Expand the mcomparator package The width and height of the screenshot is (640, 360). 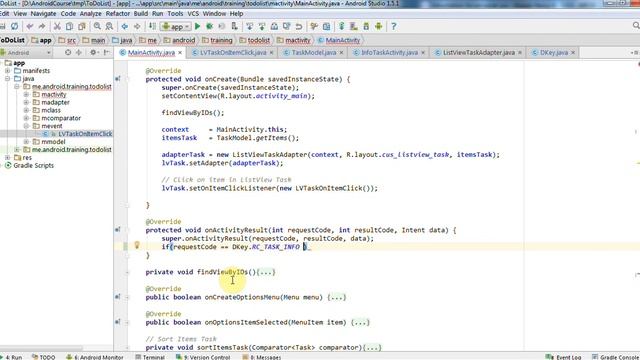tap(26, 118)
